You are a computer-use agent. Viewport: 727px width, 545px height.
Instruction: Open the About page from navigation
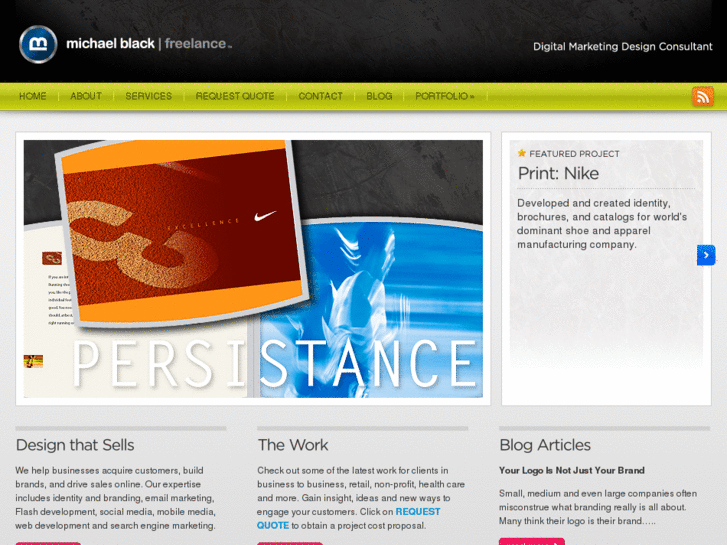(86, 96)
